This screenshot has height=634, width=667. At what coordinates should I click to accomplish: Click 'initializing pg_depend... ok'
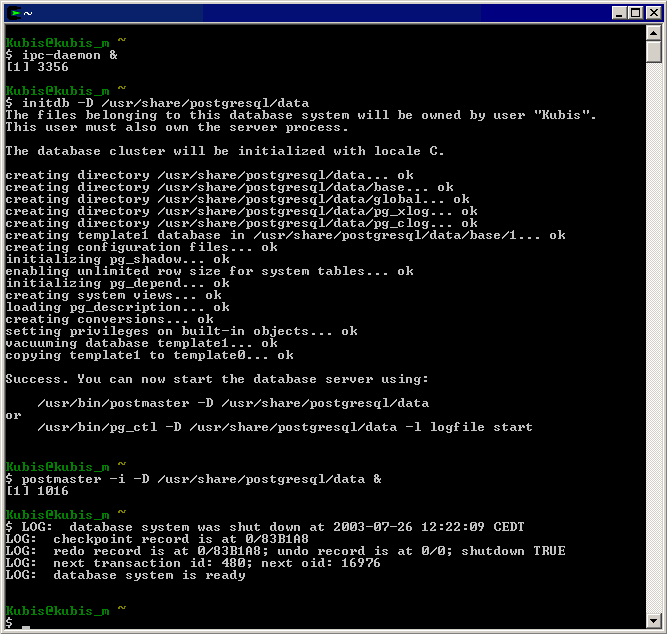click(118, 283)
